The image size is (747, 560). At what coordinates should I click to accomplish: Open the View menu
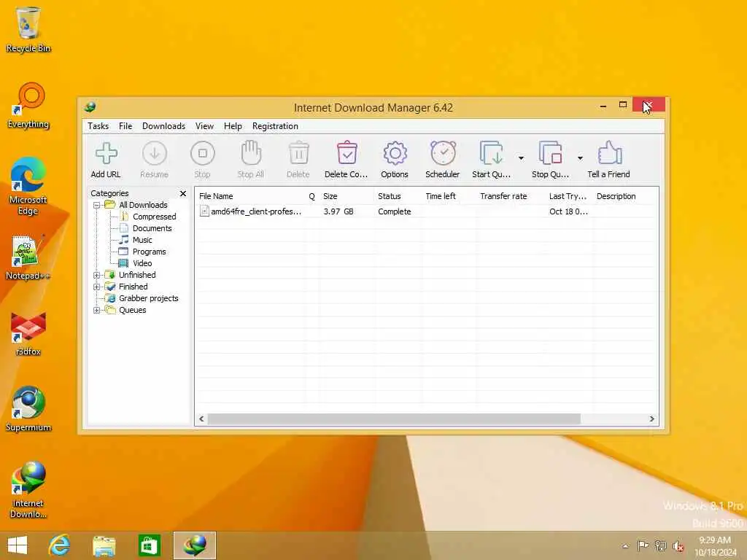204,126
